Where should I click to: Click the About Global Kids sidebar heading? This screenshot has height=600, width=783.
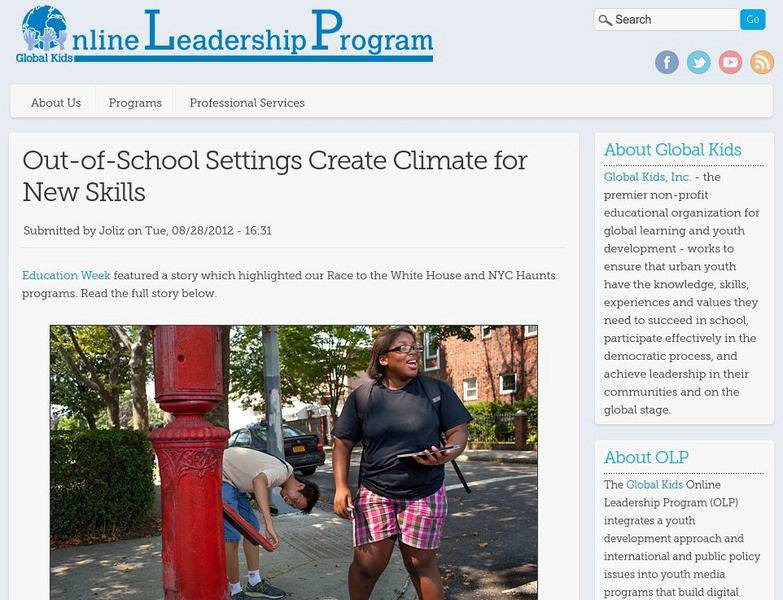click(x=673, y=149)
